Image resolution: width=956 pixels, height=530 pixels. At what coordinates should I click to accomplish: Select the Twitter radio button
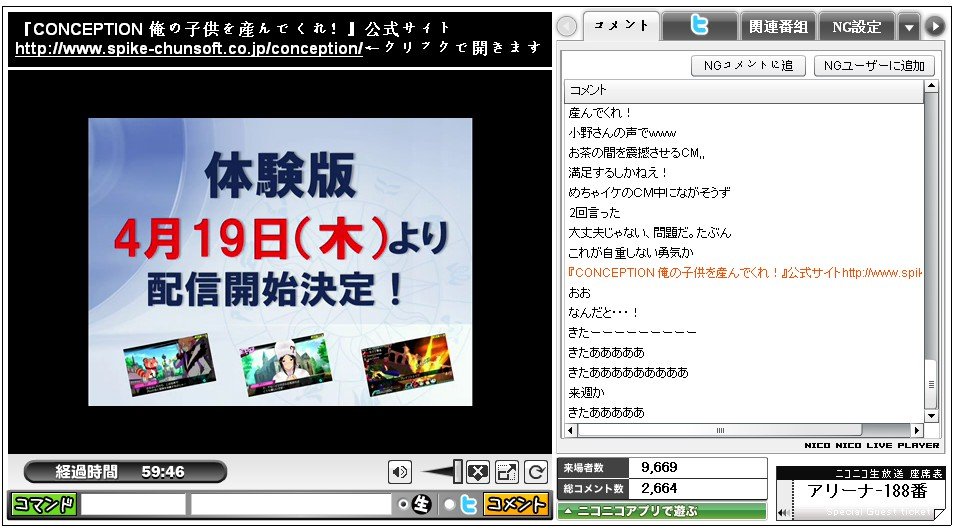(x=449, y=504)
